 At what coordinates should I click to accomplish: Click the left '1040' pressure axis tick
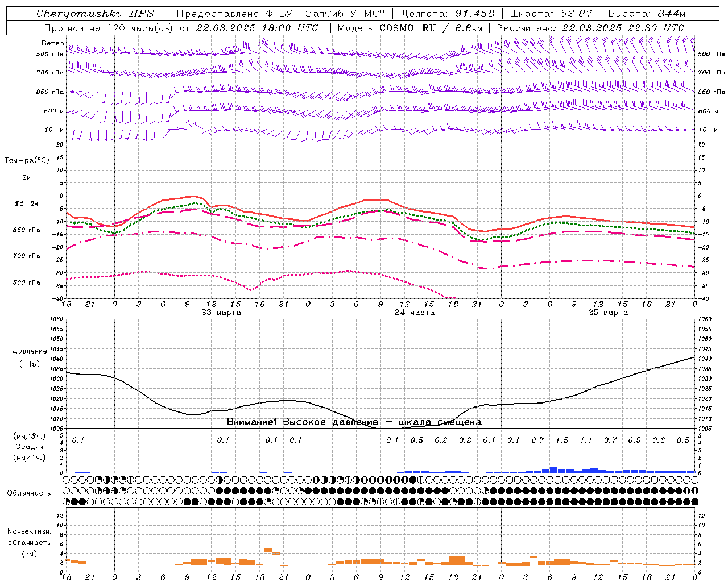click(56, 359)
